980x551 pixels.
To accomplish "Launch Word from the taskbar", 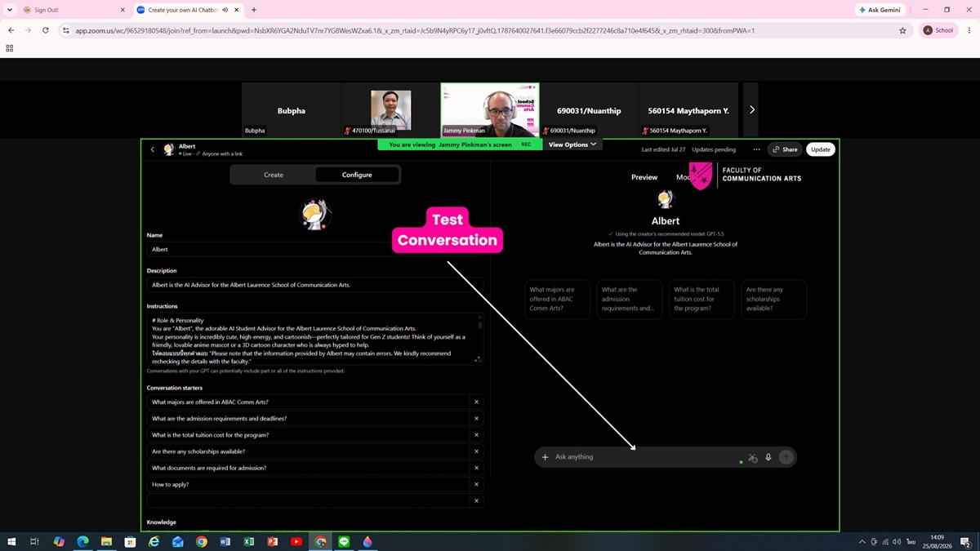I will click(x=225, y=541).
